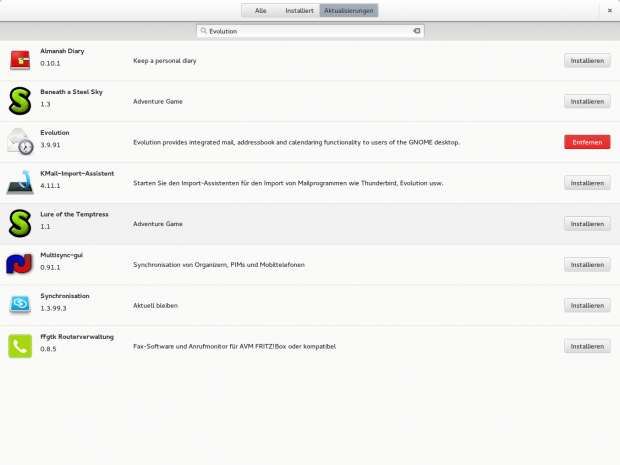Click the Evolution mail envelope icon
The image size is (620, 465).
(20, 141)
